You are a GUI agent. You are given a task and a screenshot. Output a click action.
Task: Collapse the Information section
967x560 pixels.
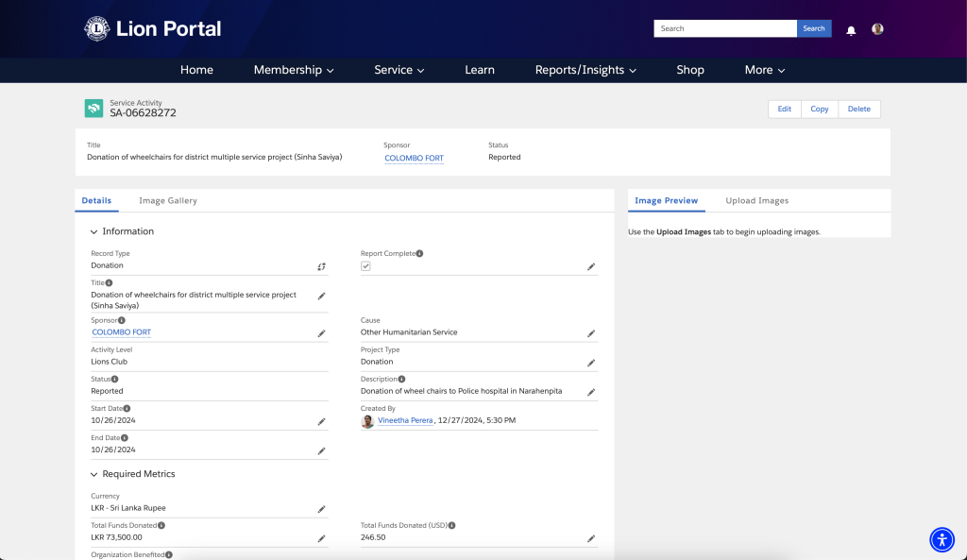[93, 232]
